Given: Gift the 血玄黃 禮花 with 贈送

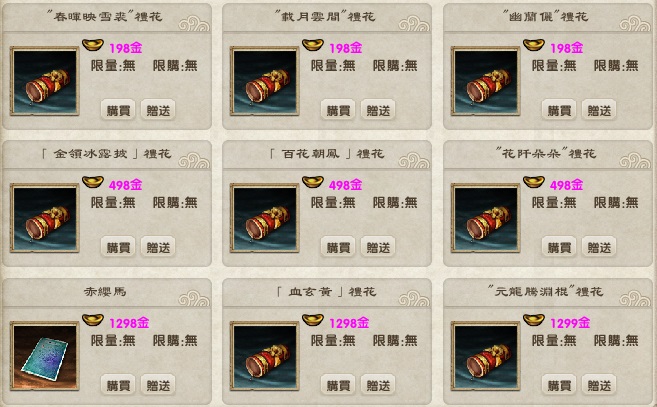Looking at the screenshot, I should [378, 385].
